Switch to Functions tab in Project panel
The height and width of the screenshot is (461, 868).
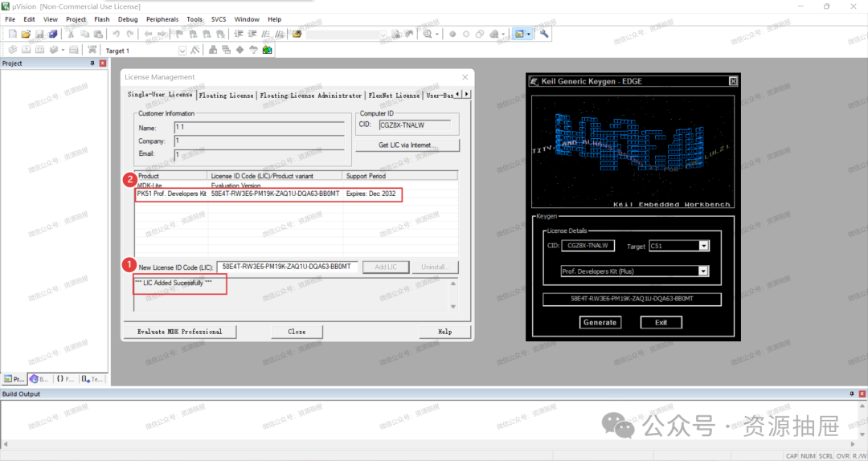point(65,379)
